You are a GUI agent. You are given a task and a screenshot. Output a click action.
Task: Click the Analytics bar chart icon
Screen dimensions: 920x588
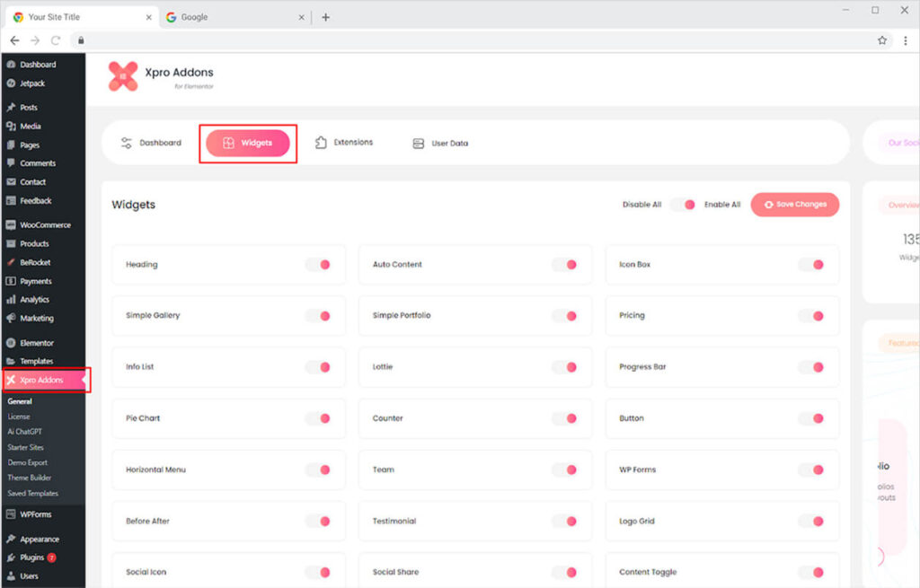11,300
